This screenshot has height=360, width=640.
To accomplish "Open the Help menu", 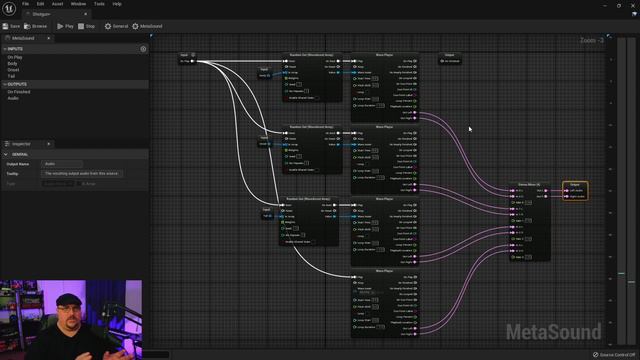I will coord(117,4).
